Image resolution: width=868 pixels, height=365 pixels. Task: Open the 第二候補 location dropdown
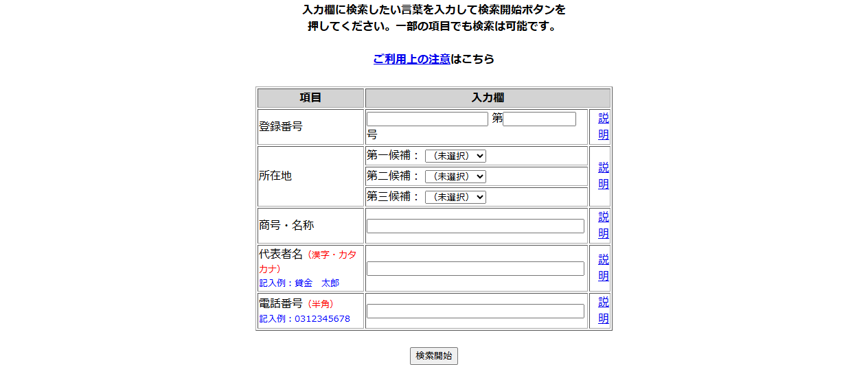click(455, 176)
